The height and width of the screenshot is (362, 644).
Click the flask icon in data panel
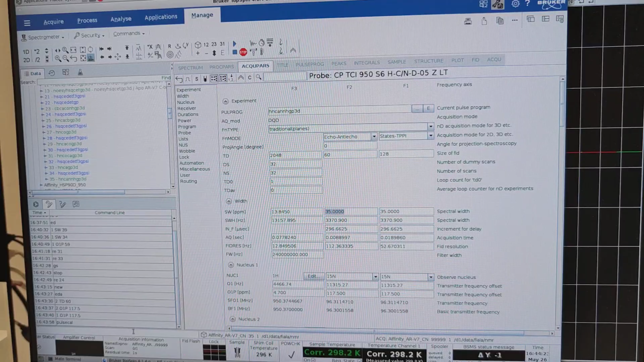pyautogui.click(x=80, y=72)
